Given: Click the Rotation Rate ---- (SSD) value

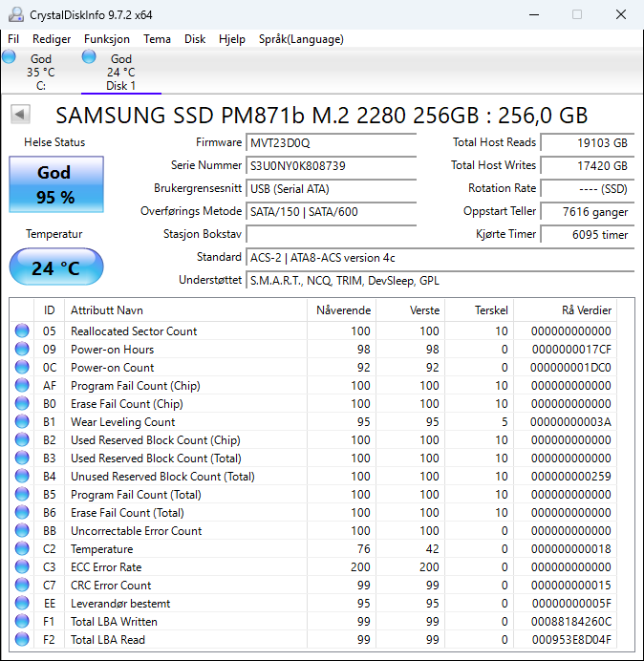Looking at the screenshot, I should point(588,188).
